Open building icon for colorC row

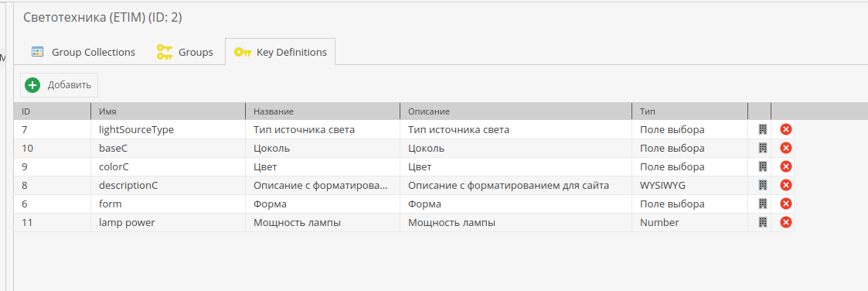(x=762, y=167)
